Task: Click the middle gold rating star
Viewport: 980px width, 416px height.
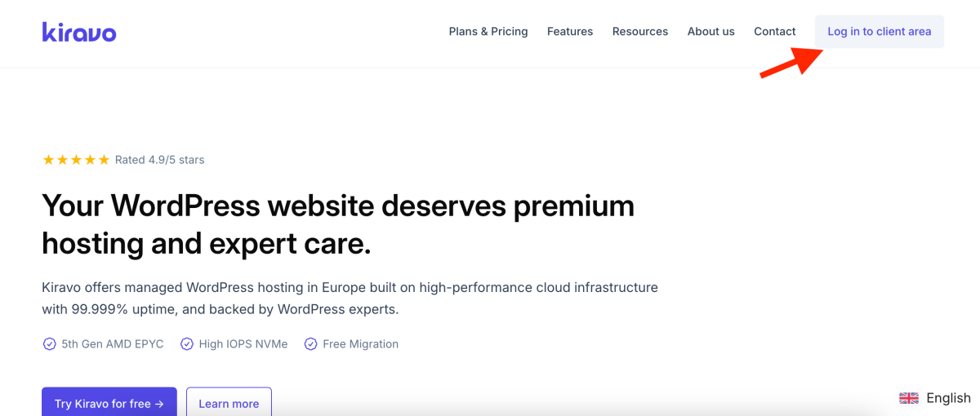Action: (76, 160)
